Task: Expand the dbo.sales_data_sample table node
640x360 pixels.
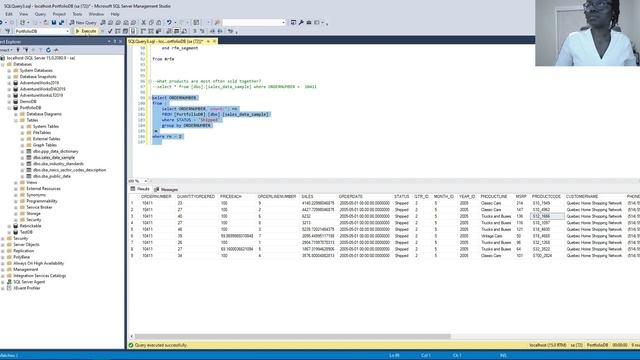Action: click(22, 157)
